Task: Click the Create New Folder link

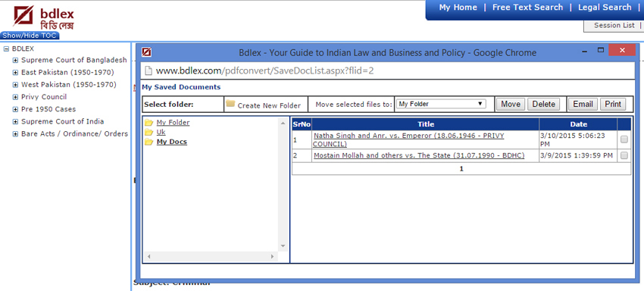Action: (x=269, y=105)
